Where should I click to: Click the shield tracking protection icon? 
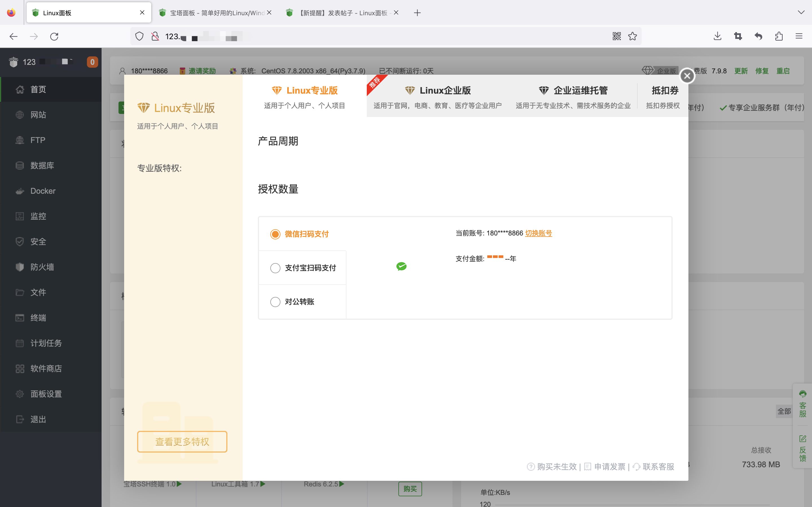coord(139,36)
